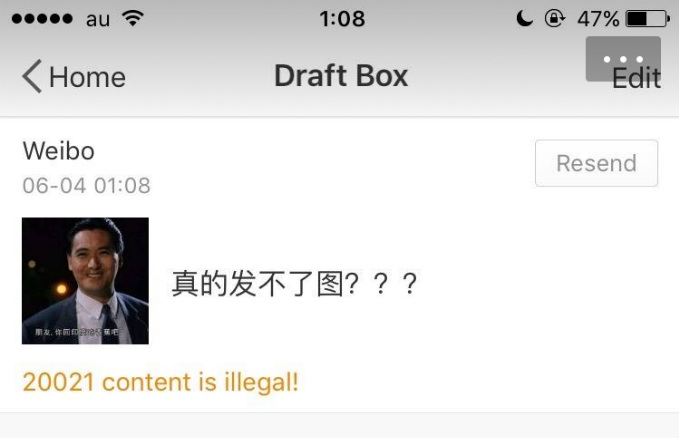Tap the '20021 content is illegal!' error

(x=160, y=382)
